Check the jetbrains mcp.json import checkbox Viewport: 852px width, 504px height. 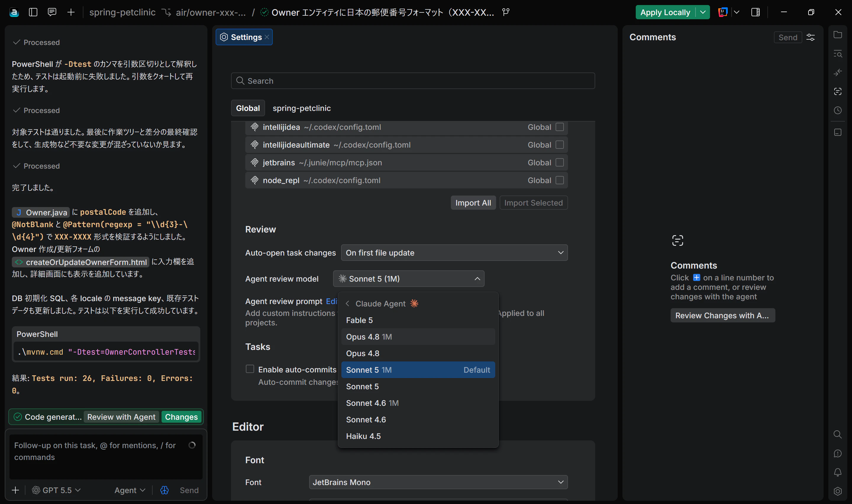click(x=560, y=162)
